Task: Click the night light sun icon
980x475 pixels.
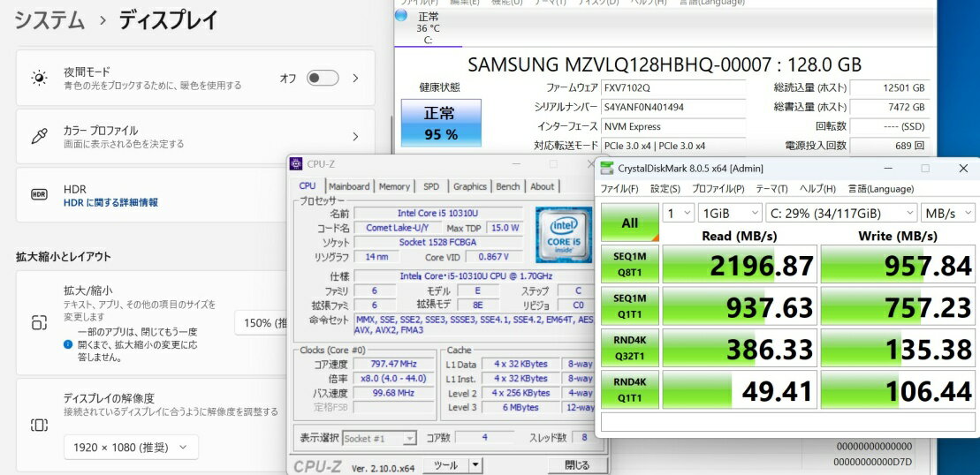Action: [x=39, y=79]
